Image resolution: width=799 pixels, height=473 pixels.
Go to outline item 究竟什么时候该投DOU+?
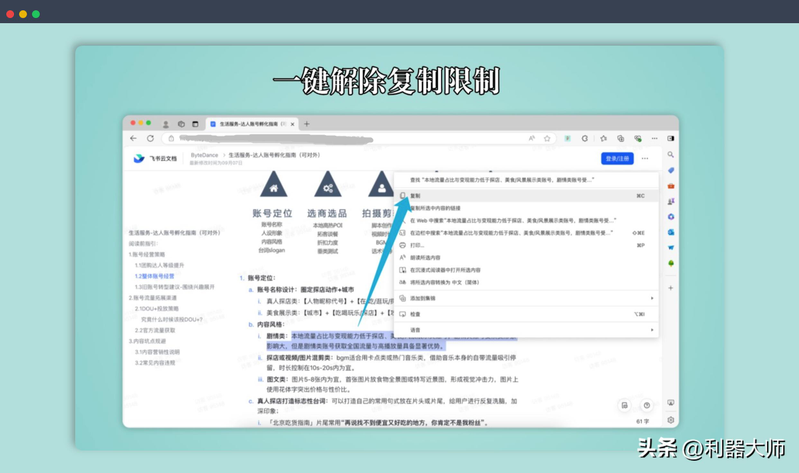[x=172, y=320]
